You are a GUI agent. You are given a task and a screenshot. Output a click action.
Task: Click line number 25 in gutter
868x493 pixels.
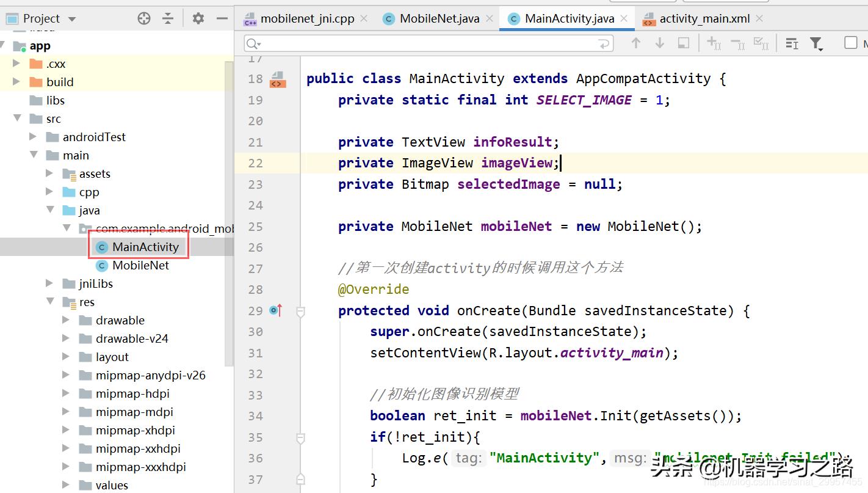point(255,227)
